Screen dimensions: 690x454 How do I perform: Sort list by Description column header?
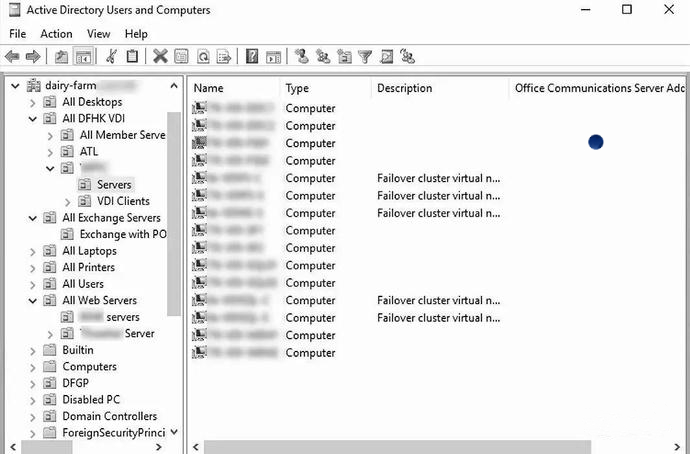click(404, 88)
